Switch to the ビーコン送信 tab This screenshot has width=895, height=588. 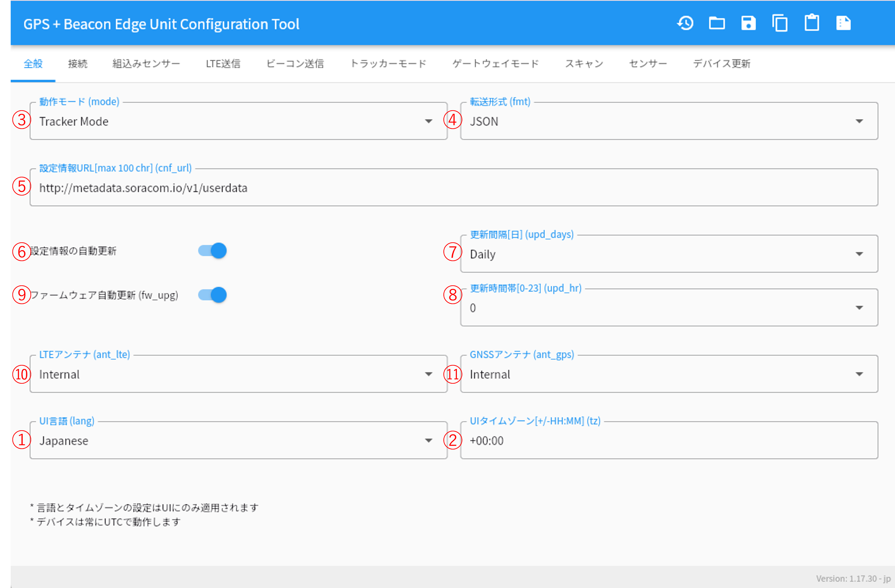[x=295, y=63]
